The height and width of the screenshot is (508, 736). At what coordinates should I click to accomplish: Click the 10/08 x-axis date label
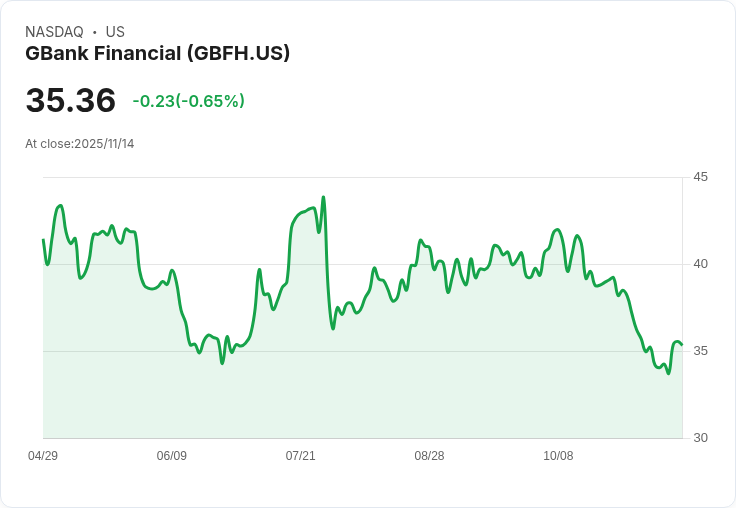[558, 456]
